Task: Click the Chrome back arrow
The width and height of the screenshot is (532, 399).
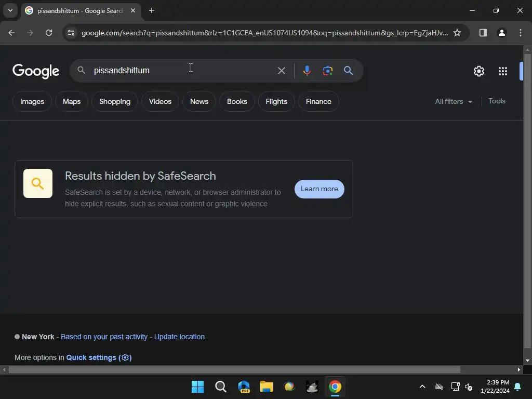Action: pyautogui.click(x=11, y=33)
